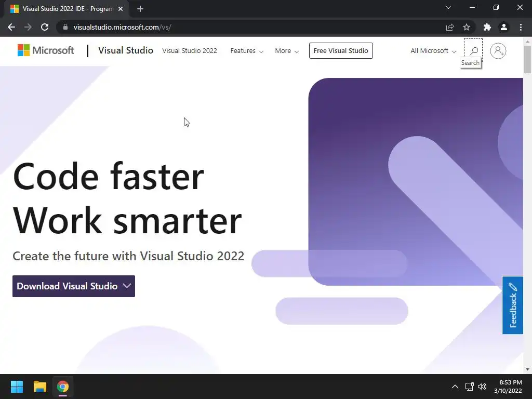Click the scrollbar down arrow

pos(527,369)
